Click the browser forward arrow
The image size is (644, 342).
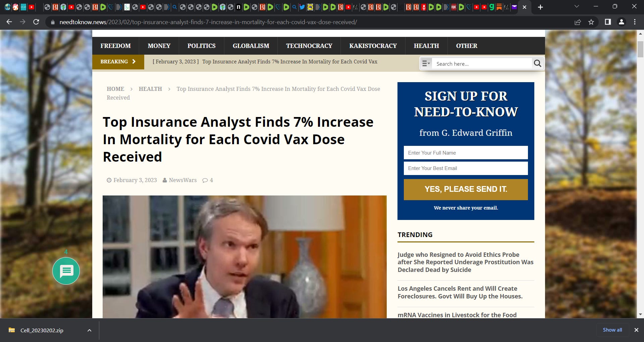[x=22, y=22]
